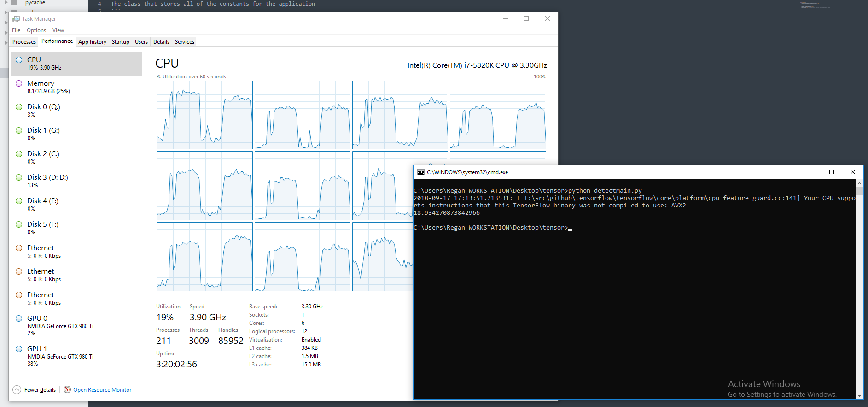Click Virtualization Enabled value
Image resolution: width=868 pixels, height=407 pixels.
pos(311,340)
